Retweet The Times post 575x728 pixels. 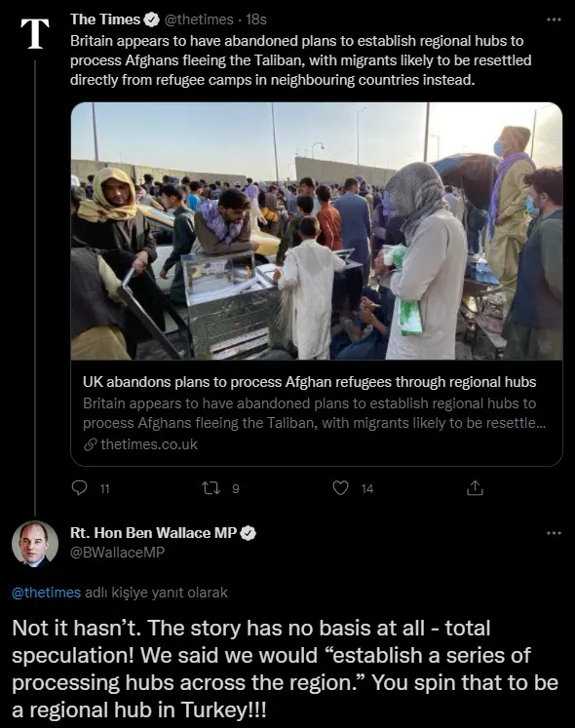(211, 488)
